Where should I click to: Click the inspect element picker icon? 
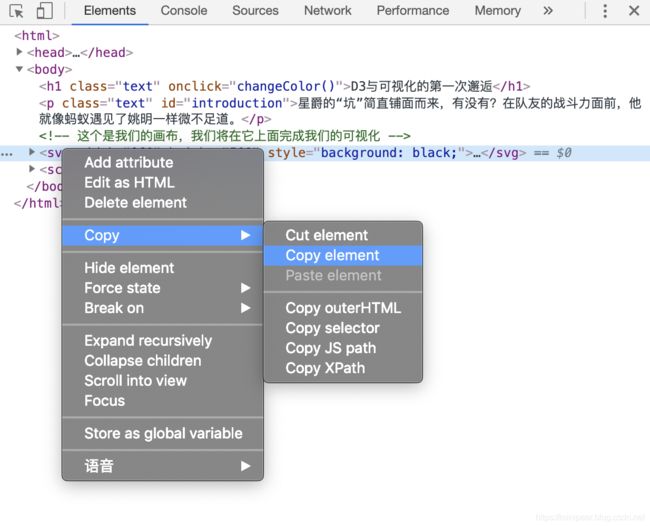[x=17, y=11]
